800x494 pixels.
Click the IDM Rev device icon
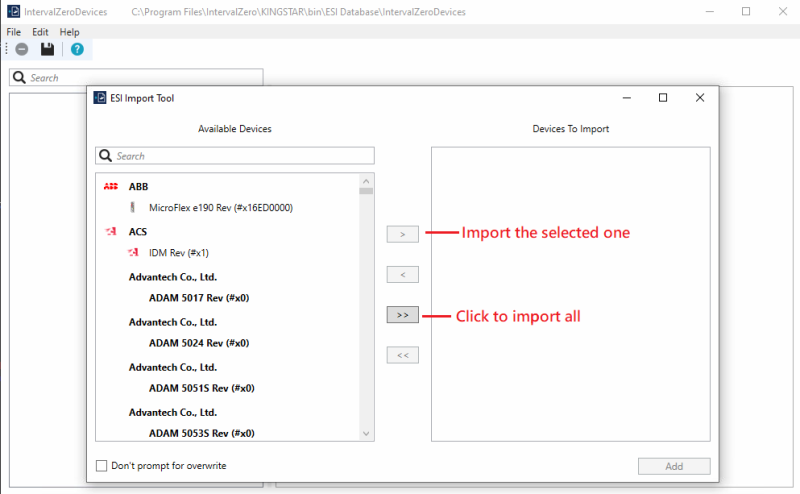coord(133,253)
